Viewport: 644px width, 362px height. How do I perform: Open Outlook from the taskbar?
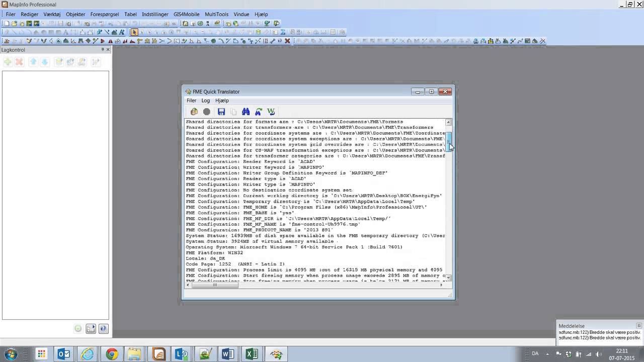tap(64, 354)
